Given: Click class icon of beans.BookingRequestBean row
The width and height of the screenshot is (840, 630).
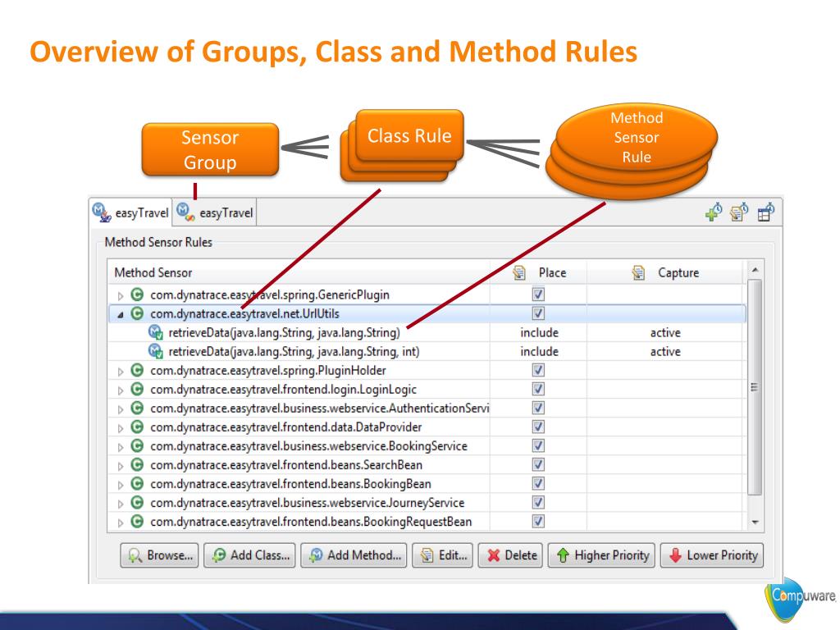Looking at the screenshot, I should pyautogui.click(x=137, y=521).
